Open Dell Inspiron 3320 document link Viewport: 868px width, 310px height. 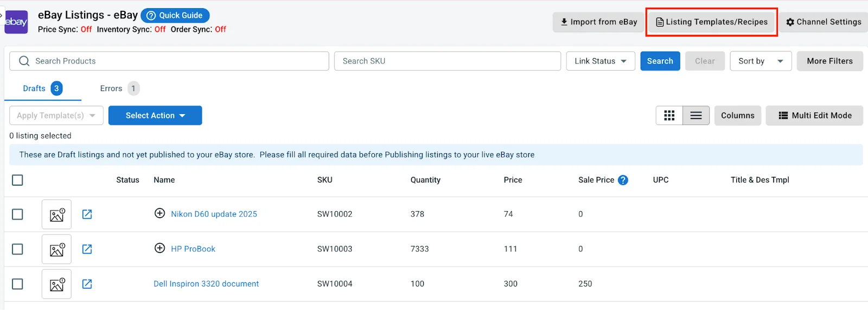206,283
